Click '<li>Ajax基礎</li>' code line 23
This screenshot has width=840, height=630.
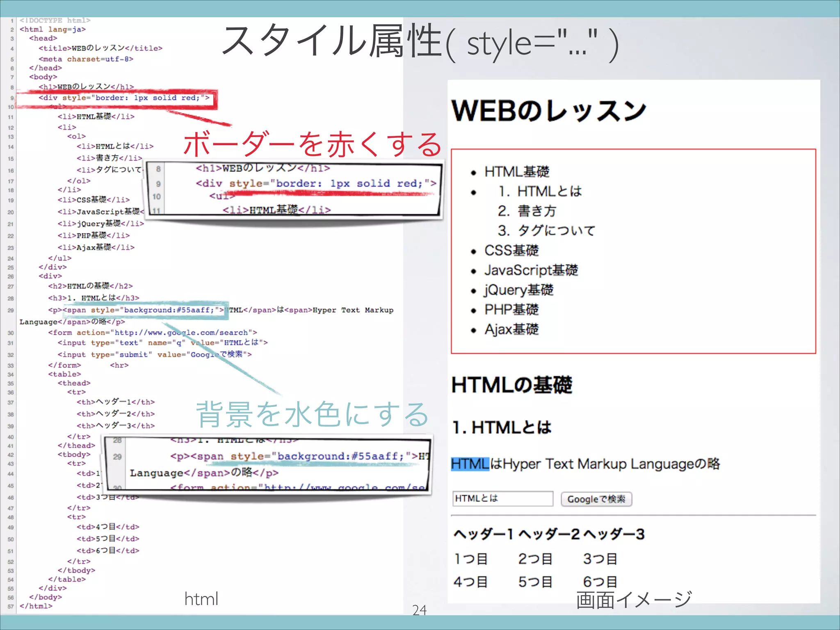coord(96,247)
